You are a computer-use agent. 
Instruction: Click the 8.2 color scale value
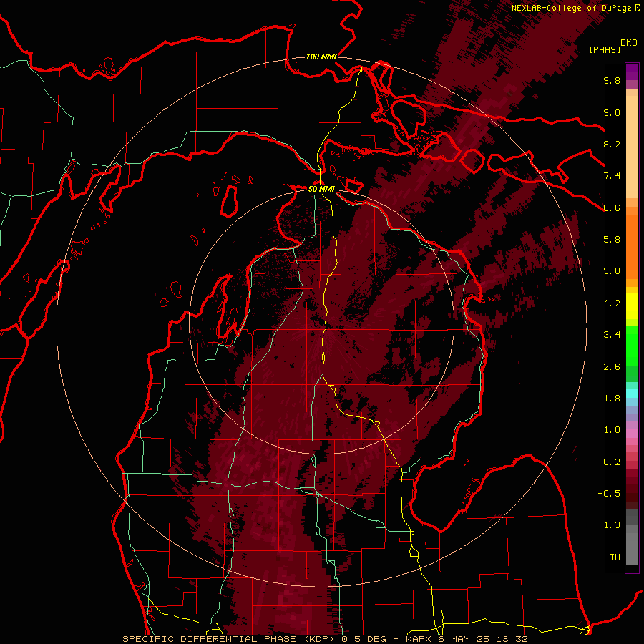tap(612, 144)
